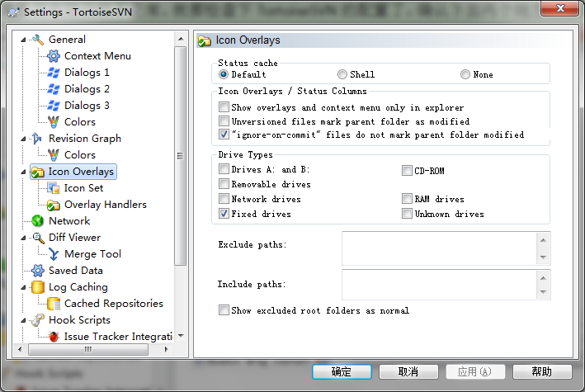Click the Dialogs 3 windows icon
Viewport: 585px width, 392px height.
pyautogui.click(x=54, y=106)
